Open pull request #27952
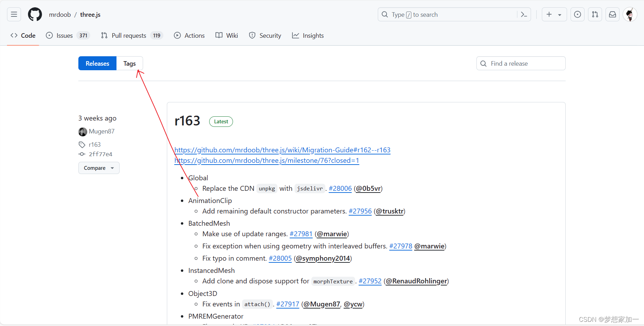 [x=370, y=281]
